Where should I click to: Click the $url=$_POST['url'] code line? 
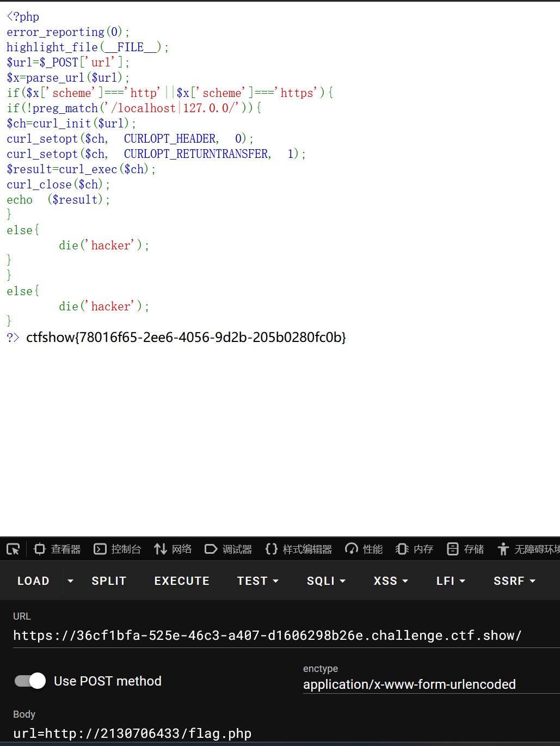68,63
